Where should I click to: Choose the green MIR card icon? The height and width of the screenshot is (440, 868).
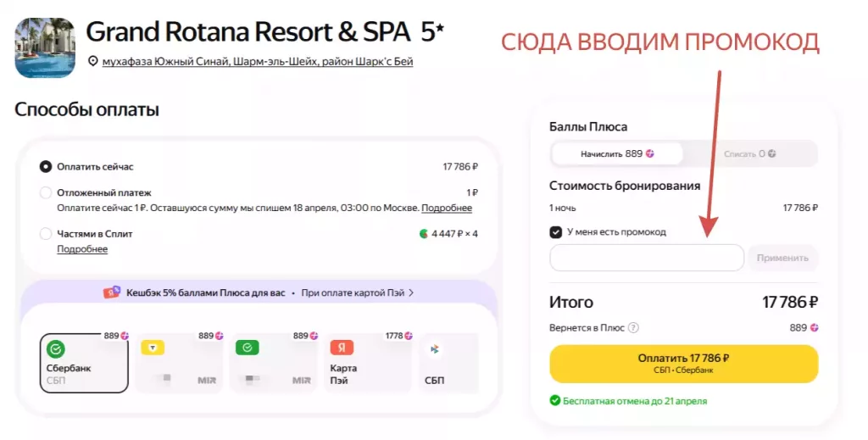(x=247, y=348)
